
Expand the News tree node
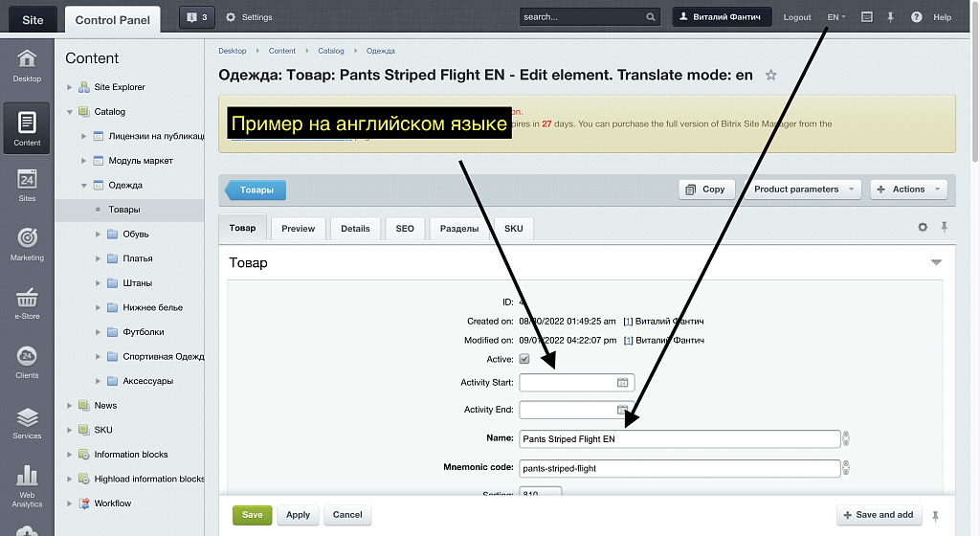pos(69,406)
